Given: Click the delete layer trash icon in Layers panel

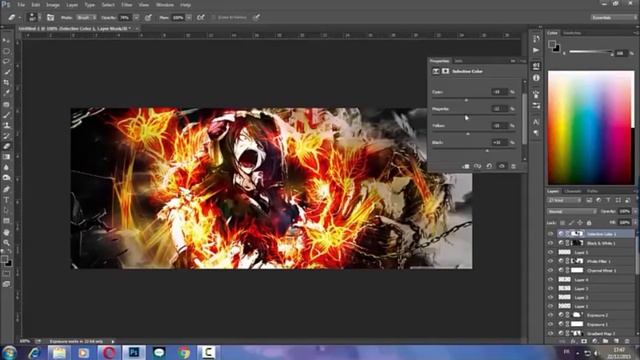Looking at the screenshot, I should (x=627, y=341).
